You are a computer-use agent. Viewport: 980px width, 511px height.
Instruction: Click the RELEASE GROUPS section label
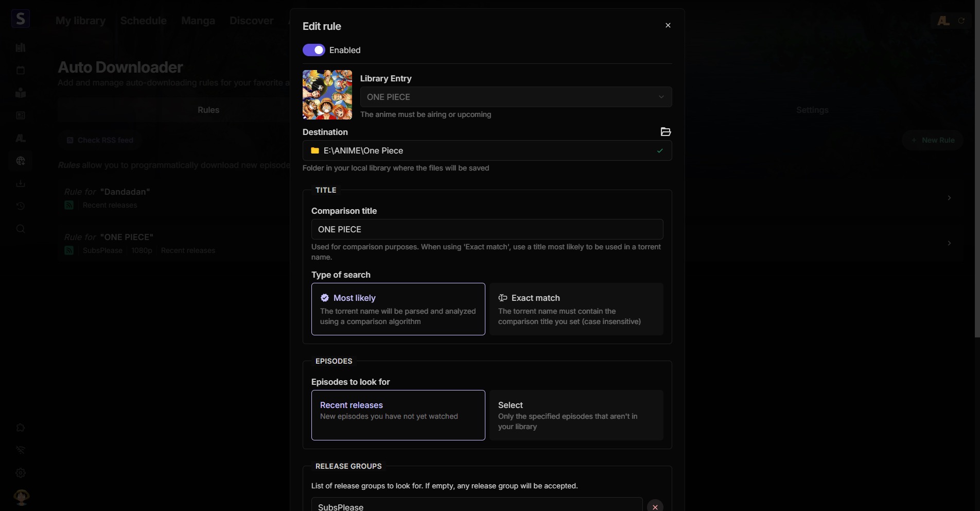pyautogui.click(x=348, y=466)
